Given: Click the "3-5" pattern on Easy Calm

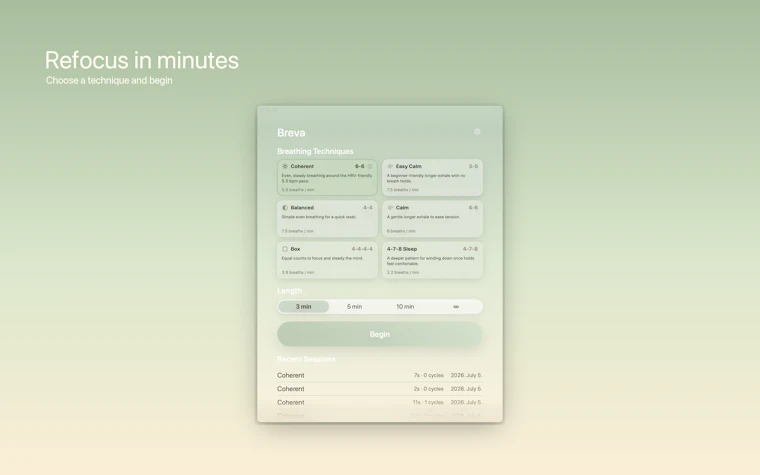Looking at the screenshot, I should pos(473,166).
